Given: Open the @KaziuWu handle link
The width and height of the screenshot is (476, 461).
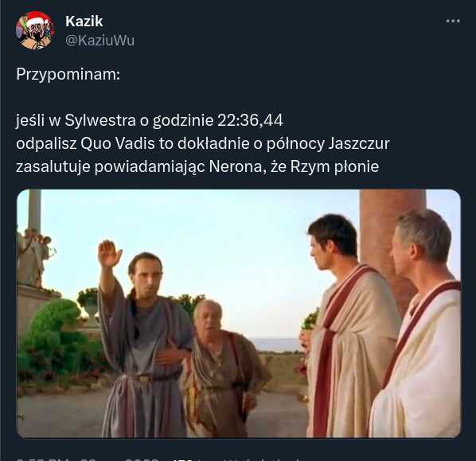Looking at the screenshot, I should (99, 41).
